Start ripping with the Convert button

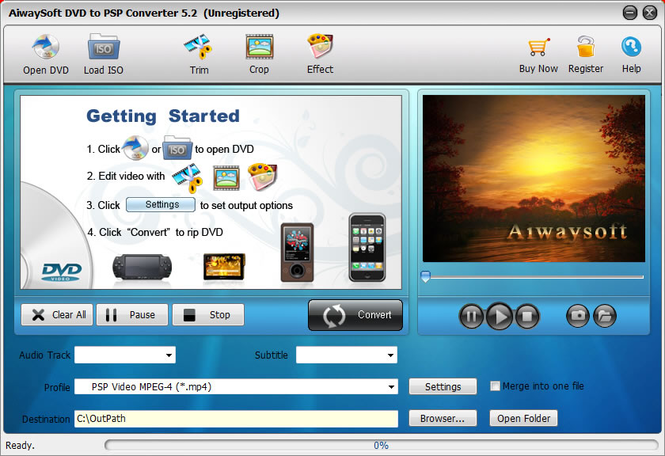coord(355,315)
